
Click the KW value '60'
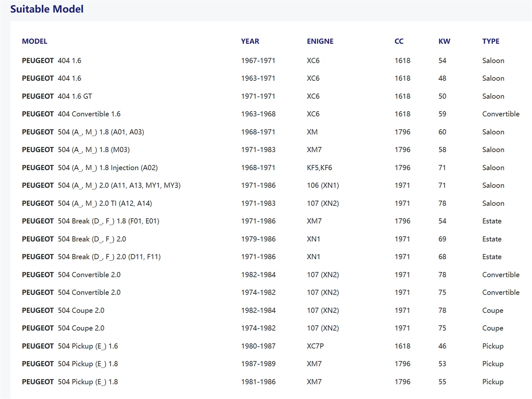pyautogui.click(x=442, y=132)
